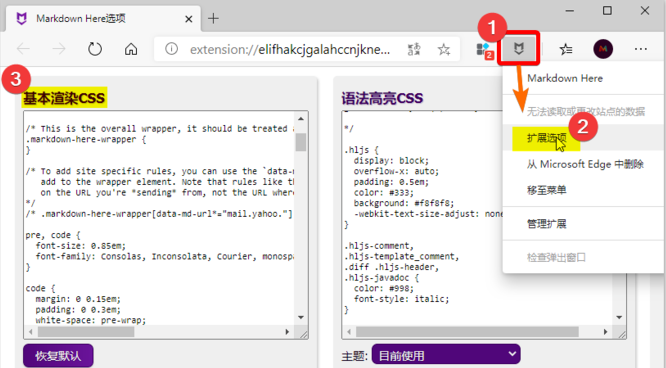The image size is (666, 368).
Task: Click the right arrow of 基本渲染CSS horizontal scrollbar
Action: [288, 332]
